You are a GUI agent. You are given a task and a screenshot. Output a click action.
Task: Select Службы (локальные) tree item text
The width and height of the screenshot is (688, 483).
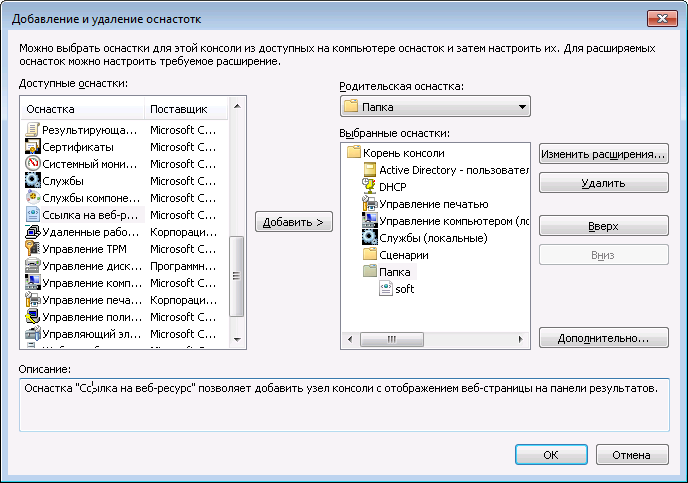click(x=434, y=238)
